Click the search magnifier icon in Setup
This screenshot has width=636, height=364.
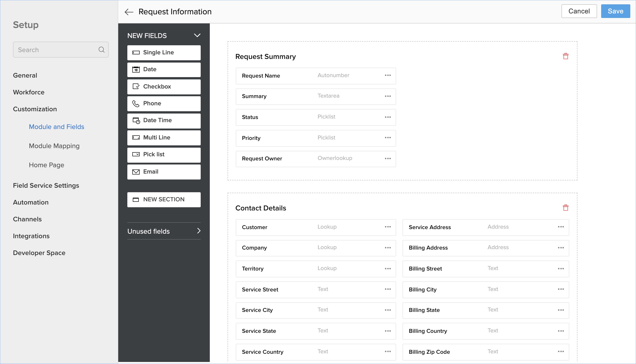click(101, 50)
